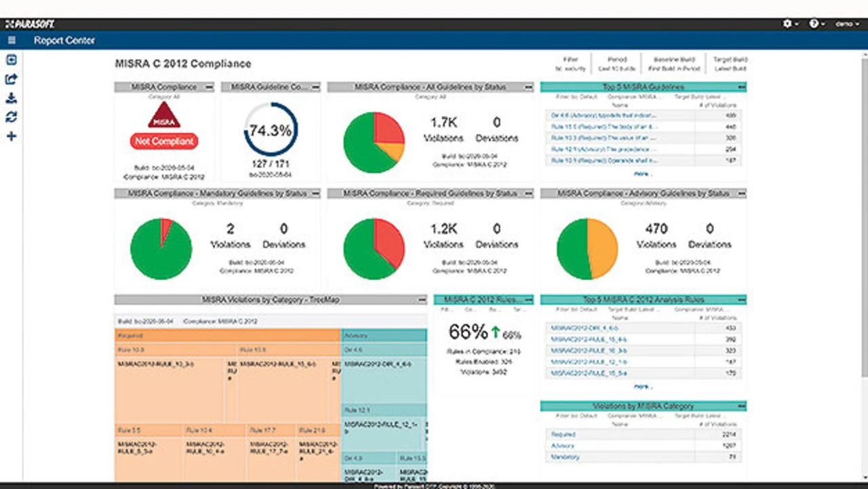Click the vertical page scrollbar
The width and height of the screenshot is (868, 489).
863,203
